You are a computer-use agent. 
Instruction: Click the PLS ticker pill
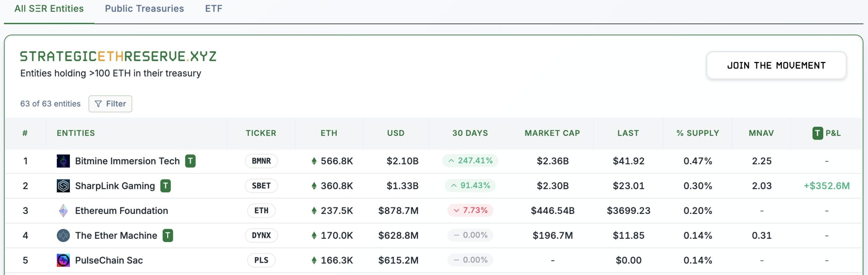[261, 260]
